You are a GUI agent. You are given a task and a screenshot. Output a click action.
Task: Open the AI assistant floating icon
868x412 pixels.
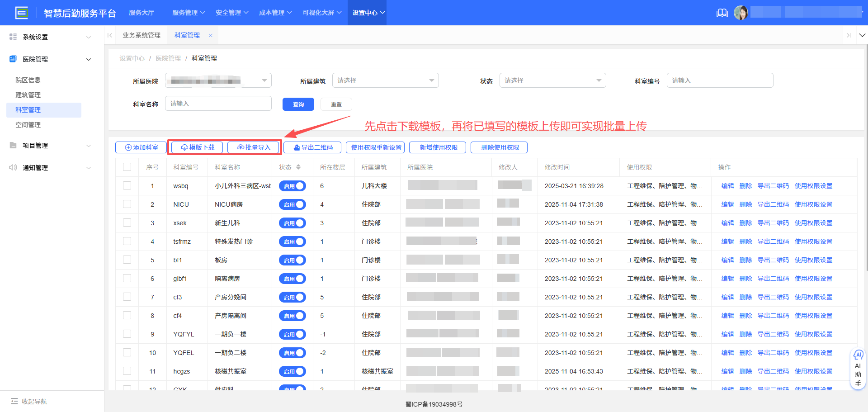(858, 355)
